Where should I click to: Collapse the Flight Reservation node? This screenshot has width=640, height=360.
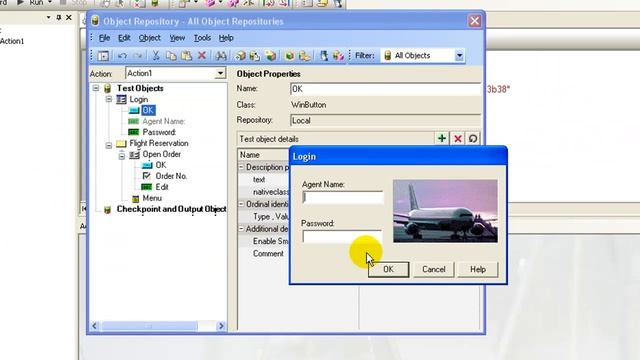109,145
